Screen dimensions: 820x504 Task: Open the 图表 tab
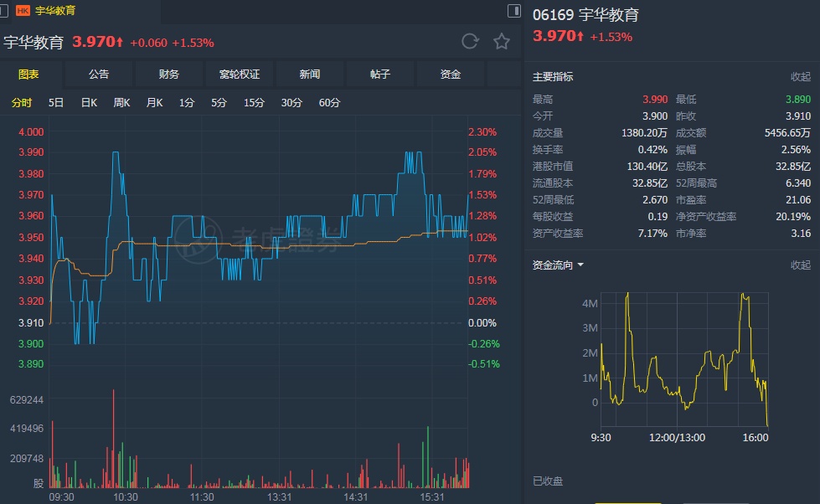coord(28,75)
